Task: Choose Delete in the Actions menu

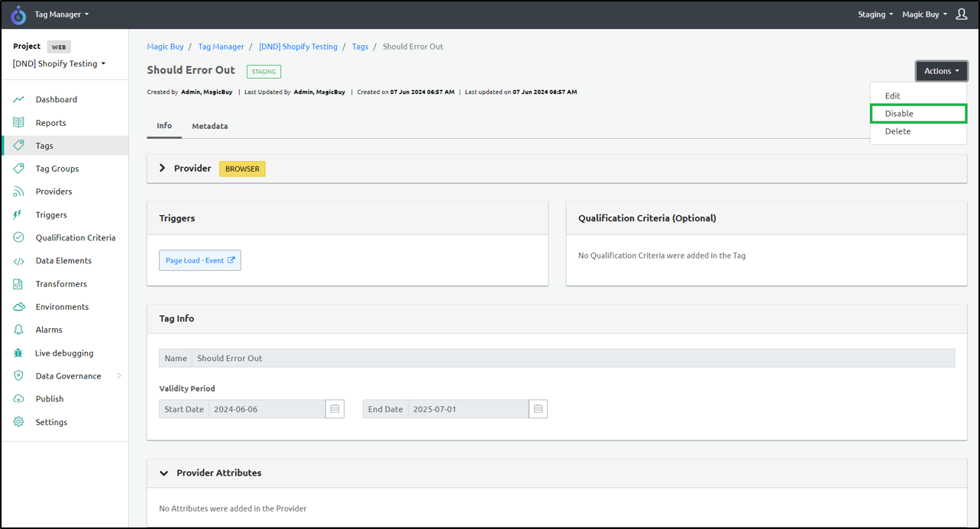Action: pyautogui.click(x=898, y=131)
